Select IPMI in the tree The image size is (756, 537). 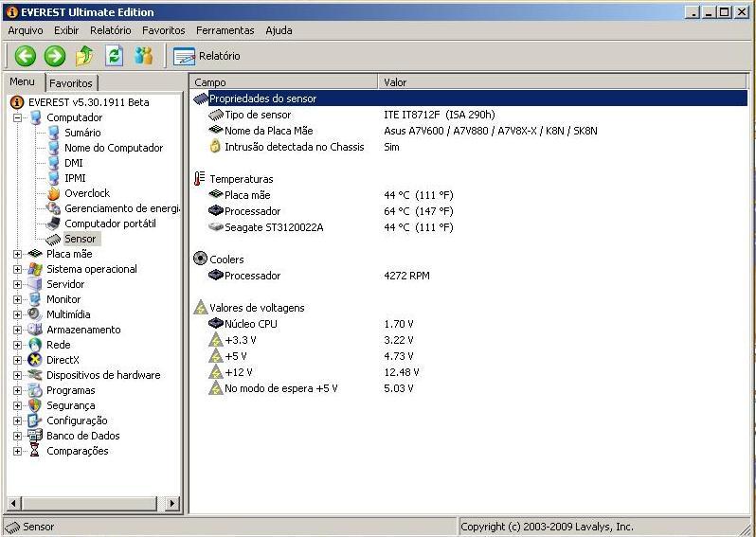coord(75,178)
